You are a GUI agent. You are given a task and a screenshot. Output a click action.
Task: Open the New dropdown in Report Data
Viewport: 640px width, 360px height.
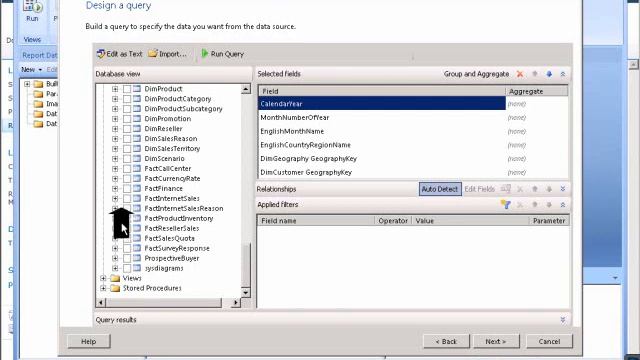click(x=32, y=70)
